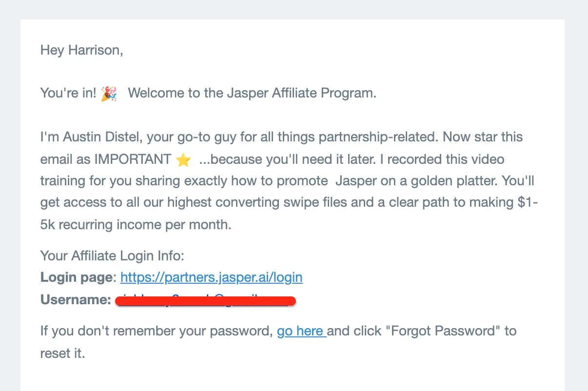Click the phrase "partnership-related" in the intro
This screenshot has width=588, height=391.
(378, 137)
